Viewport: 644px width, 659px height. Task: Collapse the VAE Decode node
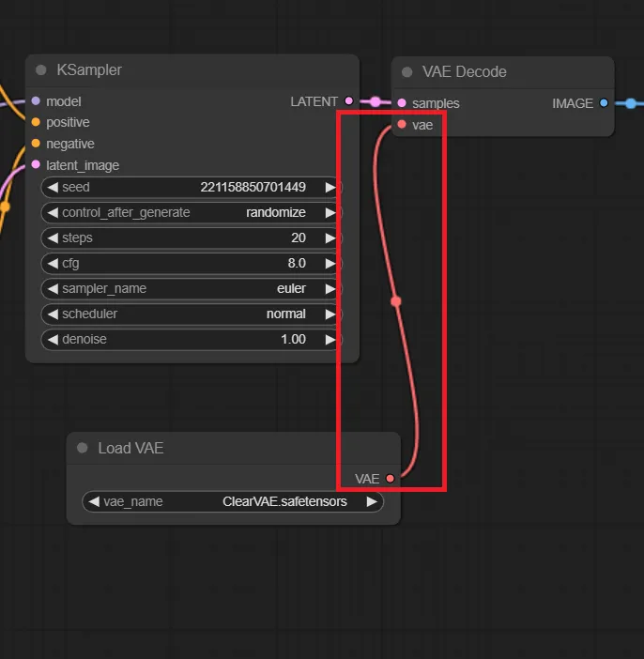[x=406, y=72]
